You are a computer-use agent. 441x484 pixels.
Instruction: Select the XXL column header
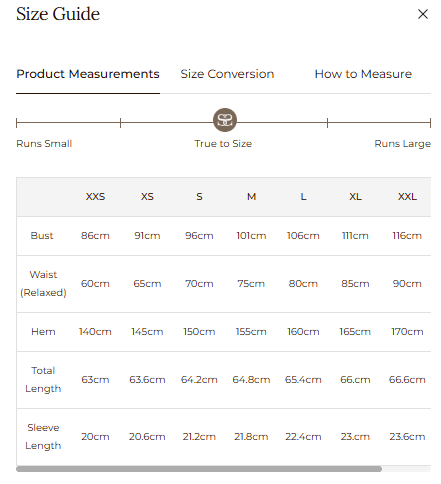click(x=407, y=197)
